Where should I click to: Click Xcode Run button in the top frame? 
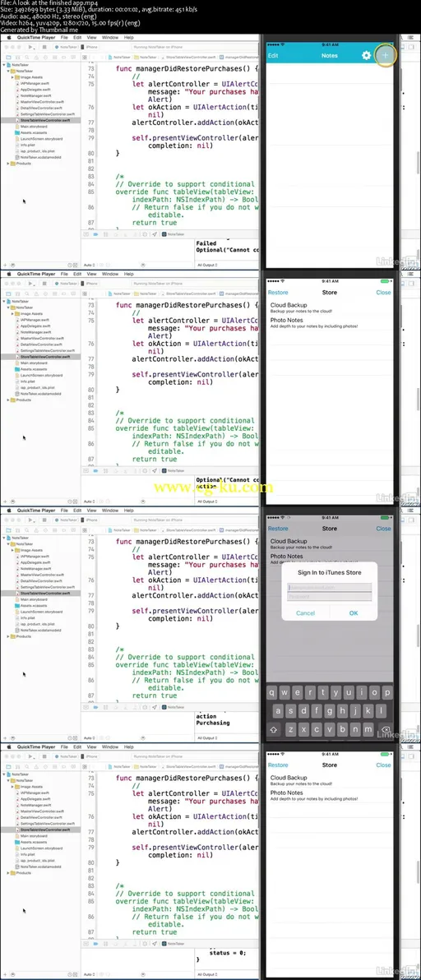(x=30, y=47)
